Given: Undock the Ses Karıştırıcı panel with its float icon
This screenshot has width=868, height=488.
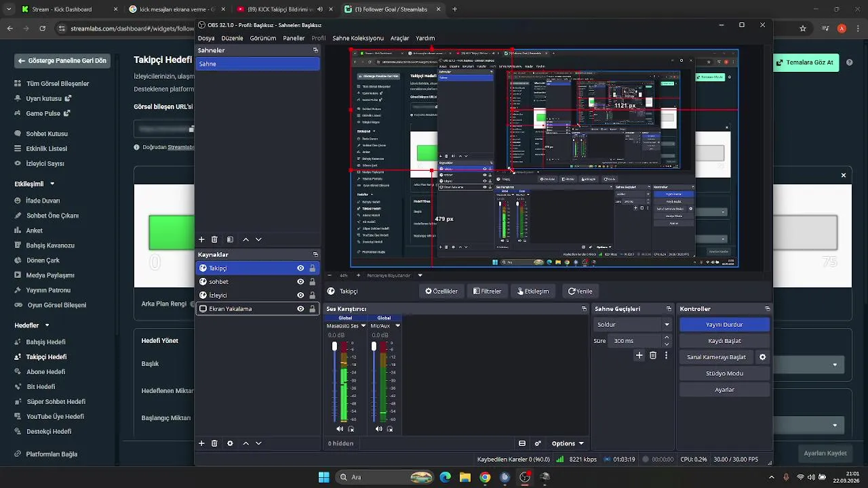Looking at the screenshot, I should tap(584, 309).
